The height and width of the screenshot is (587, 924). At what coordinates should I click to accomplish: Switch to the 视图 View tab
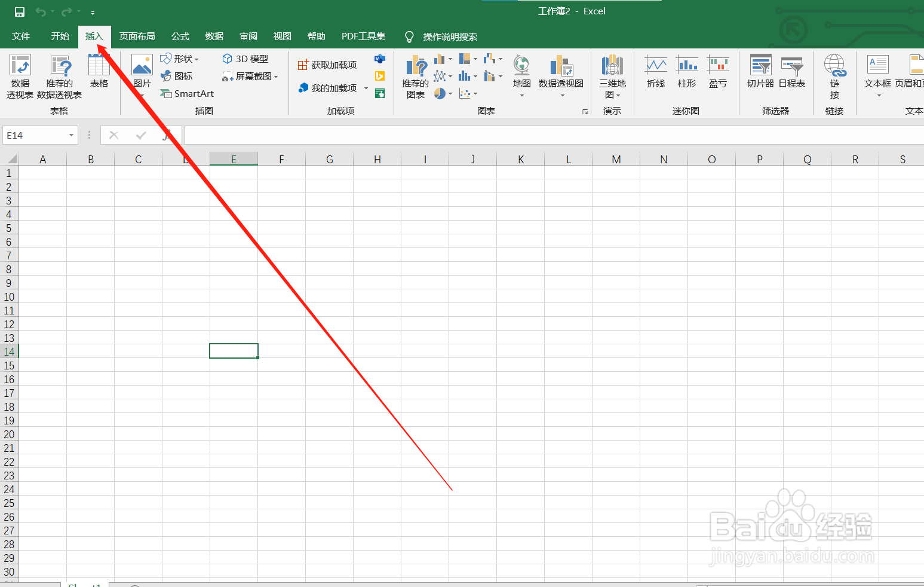[283, 36]
